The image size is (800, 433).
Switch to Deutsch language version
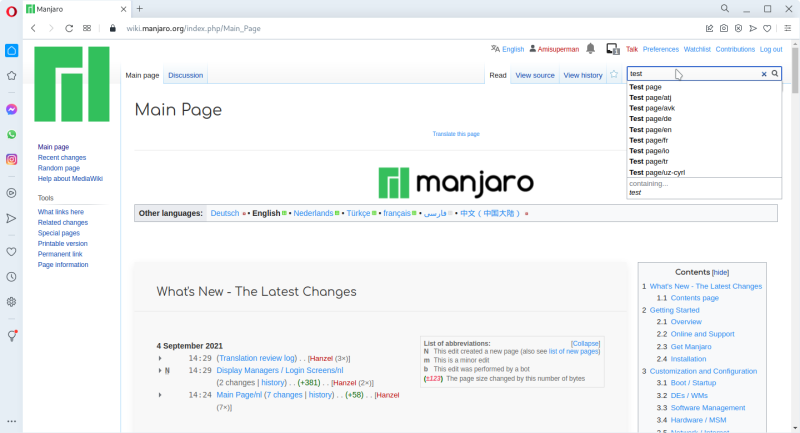(224, 213)
